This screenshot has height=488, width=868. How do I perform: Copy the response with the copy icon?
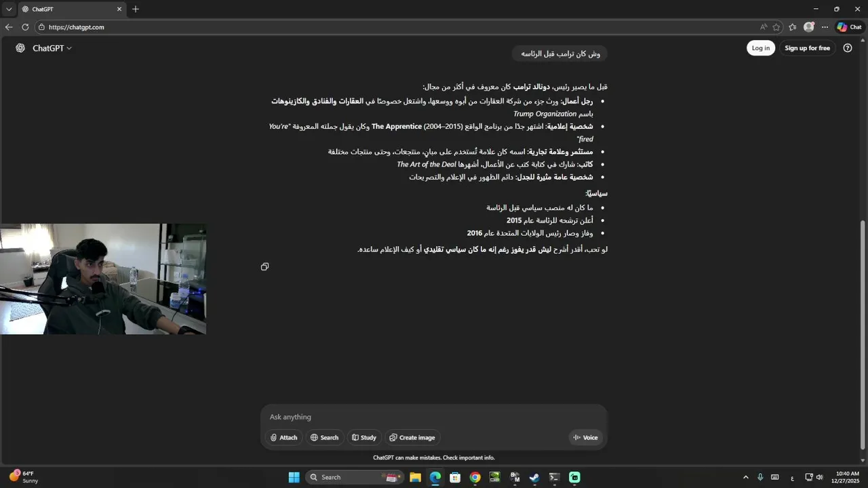tap(264, 267)
